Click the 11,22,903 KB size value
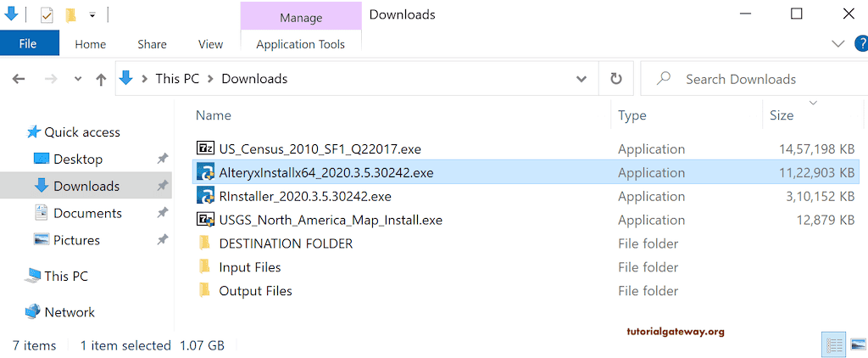 (x=816, y=173)
